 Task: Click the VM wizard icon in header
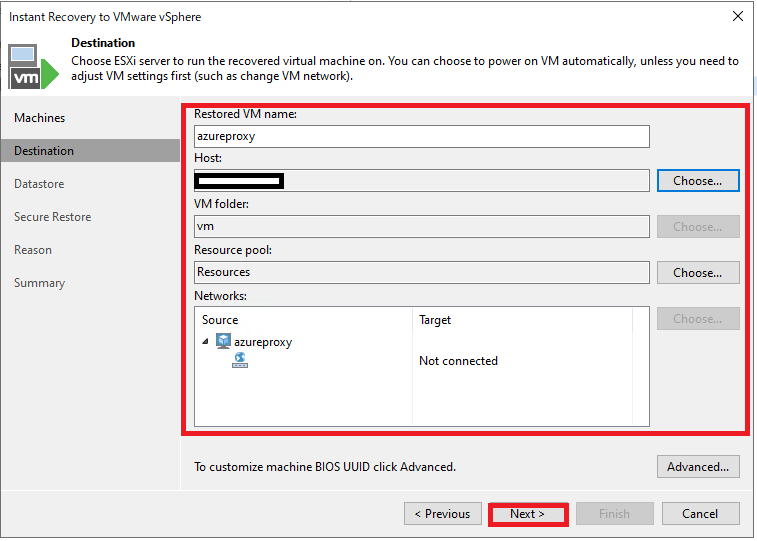click(34, 67)
